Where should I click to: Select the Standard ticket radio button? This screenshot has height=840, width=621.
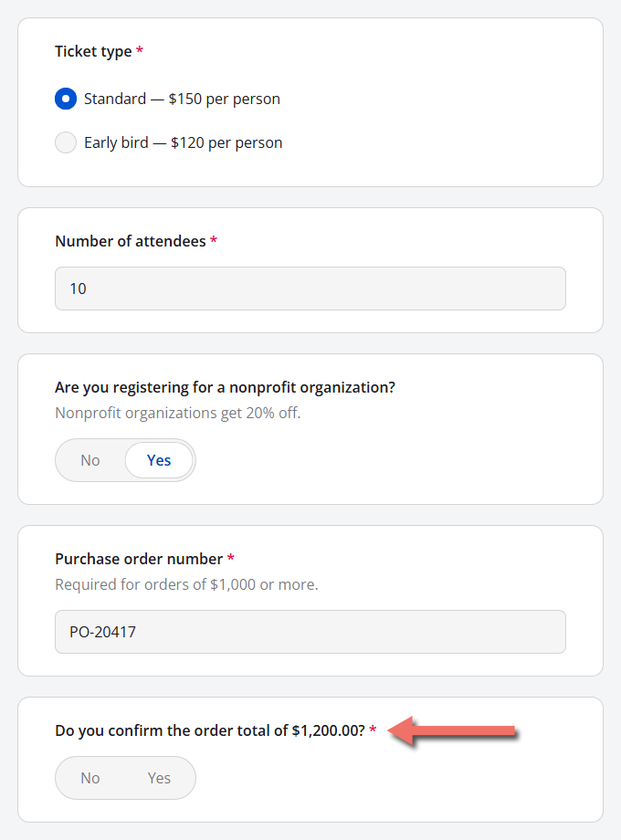tap(66, 99)
